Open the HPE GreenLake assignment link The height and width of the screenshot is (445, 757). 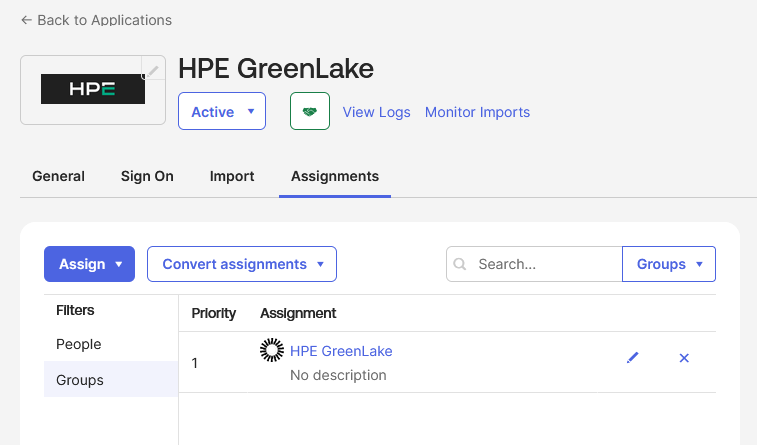(341, 351)
